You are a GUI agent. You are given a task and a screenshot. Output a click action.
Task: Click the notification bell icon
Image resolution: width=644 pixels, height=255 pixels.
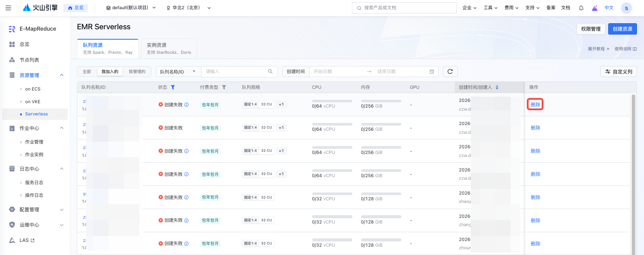click(x=581, y=8)
